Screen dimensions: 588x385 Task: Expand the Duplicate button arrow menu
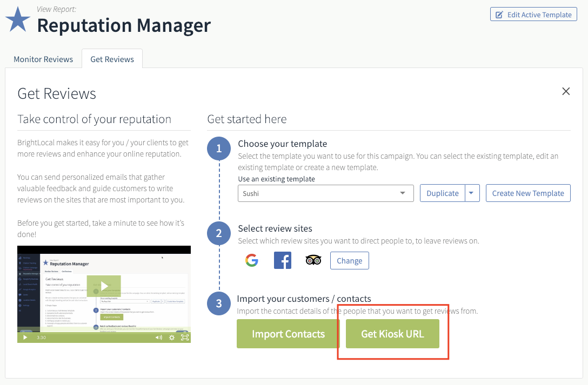pyautogui.click(x=472, y=193)
